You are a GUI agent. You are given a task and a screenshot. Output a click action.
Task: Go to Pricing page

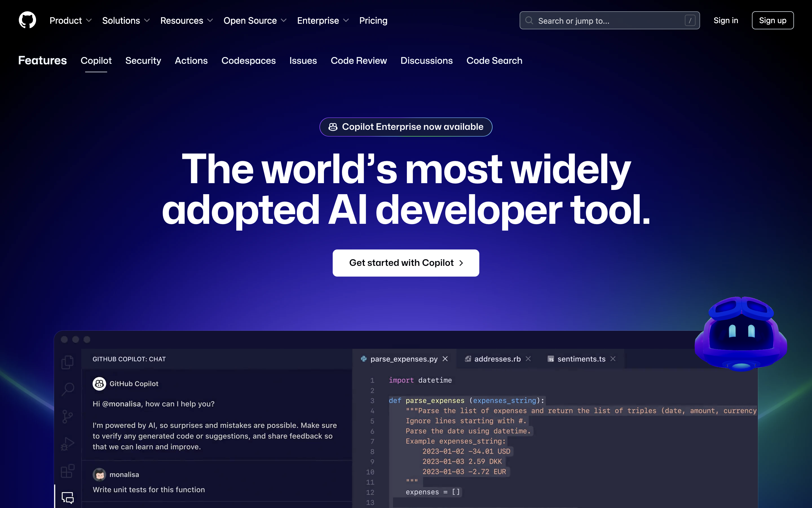click(373, 21)
